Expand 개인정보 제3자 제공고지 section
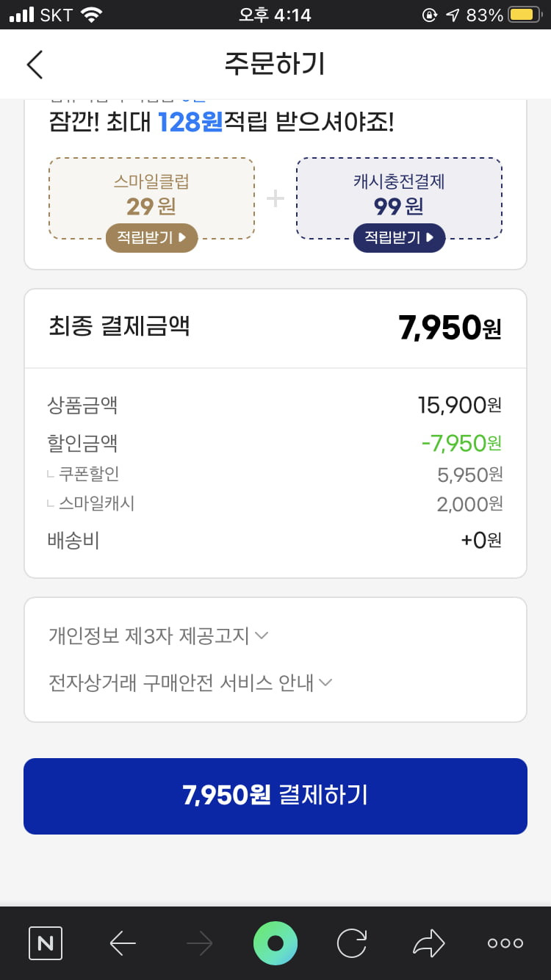Image resolution: width=551 pixels, height=980 pixels. [159, 635]
